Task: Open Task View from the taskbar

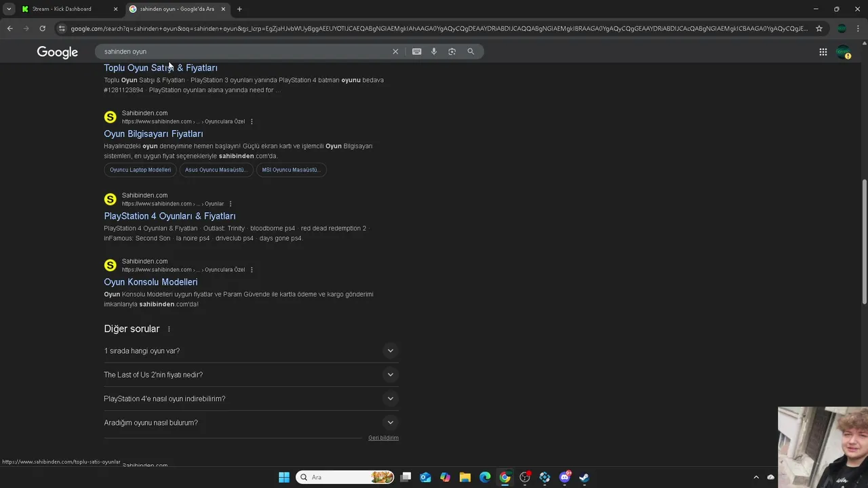Action: 406,477
